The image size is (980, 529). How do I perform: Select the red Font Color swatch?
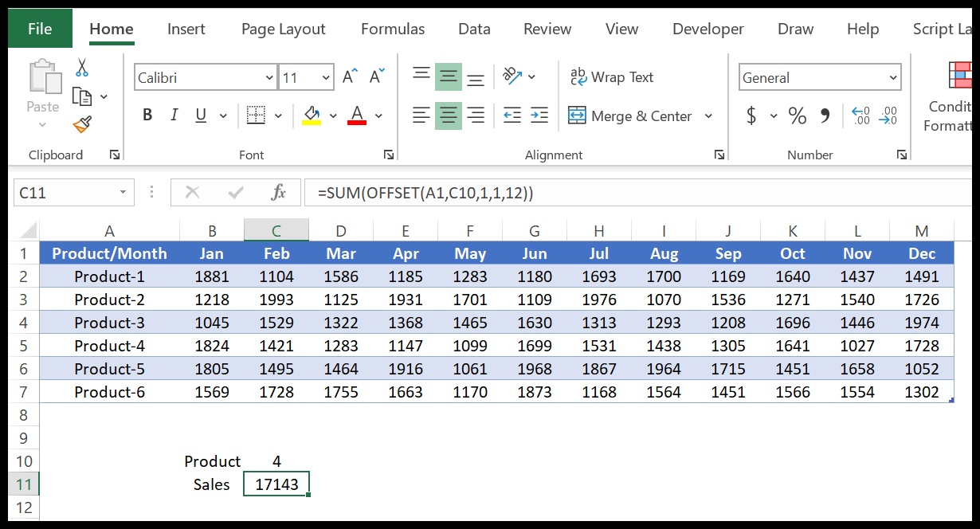coord(357,116)
